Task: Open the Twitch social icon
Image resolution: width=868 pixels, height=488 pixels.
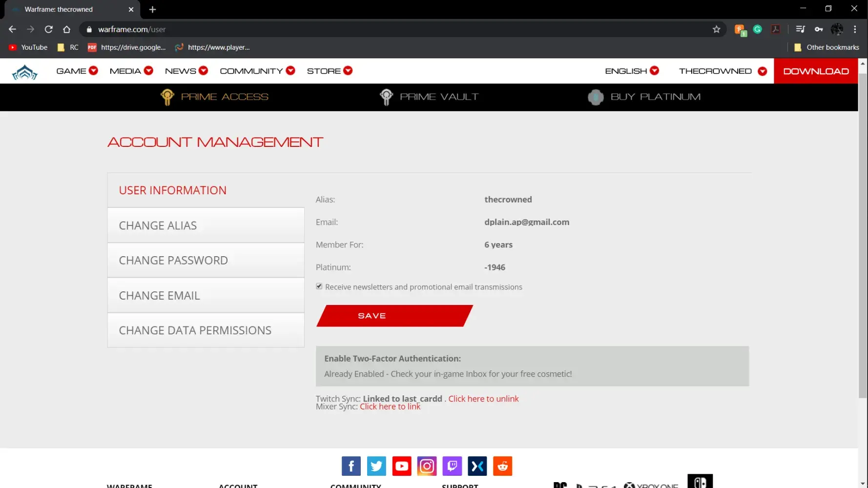Action: pos(452,466)
